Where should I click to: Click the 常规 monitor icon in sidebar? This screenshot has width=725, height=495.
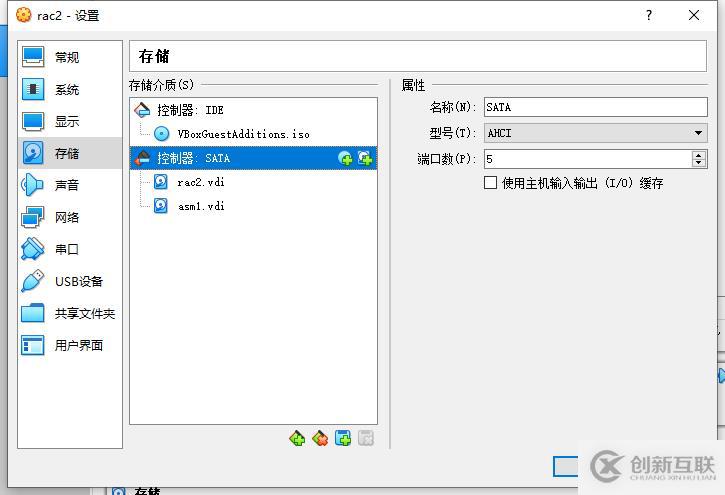[33, 56]
